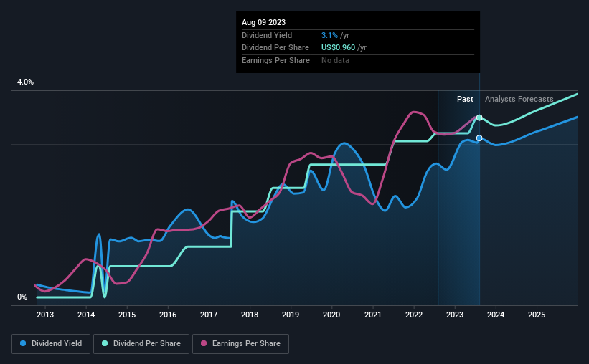This screenshot has width=589, height=364.
Task: Click the tooltip 'Earnings Per Share' row label
Action: (x=275, y=60)
